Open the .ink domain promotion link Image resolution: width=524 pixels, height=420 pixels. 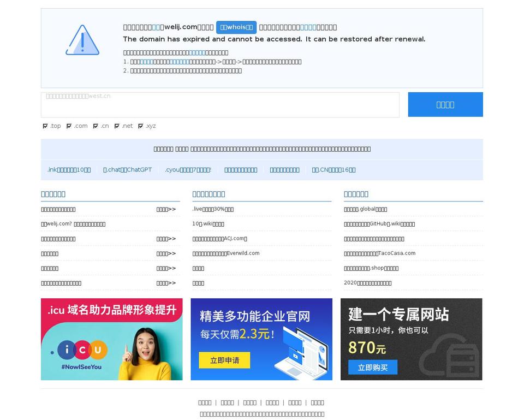coord(69,170)
